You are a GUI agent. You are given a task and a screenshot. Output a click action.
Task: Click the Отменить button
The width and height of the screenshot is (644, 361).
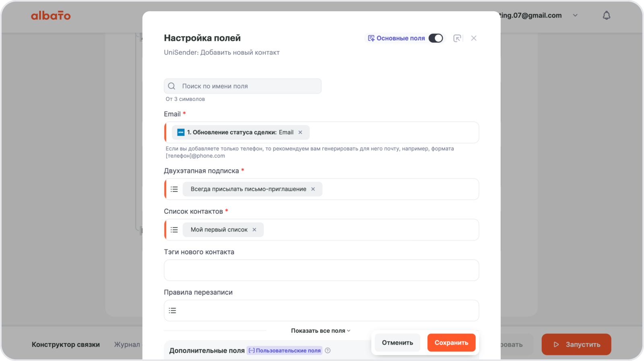pyautogui.click(x=397, y=342)
